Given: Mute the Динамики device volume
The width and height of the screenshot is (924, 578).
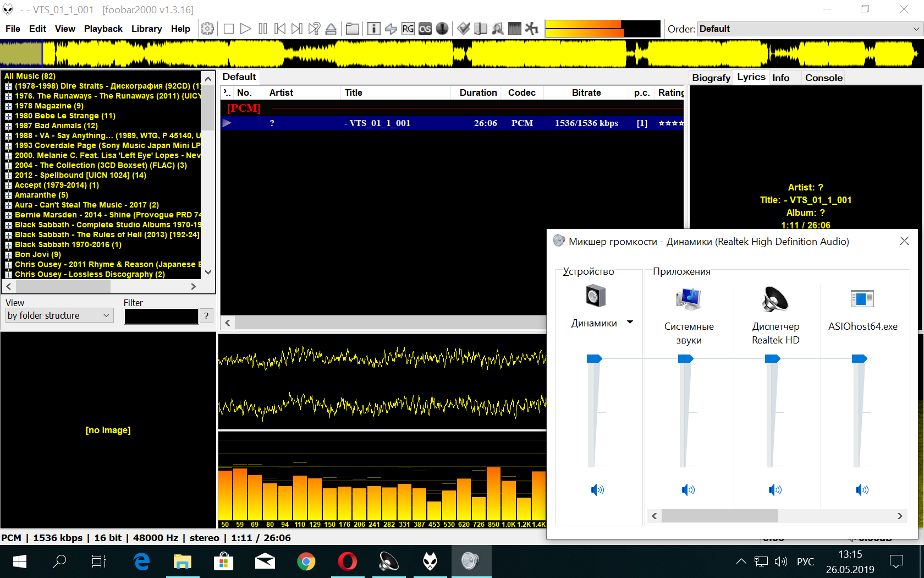Looking at the screenshot, I should point(597,490).
